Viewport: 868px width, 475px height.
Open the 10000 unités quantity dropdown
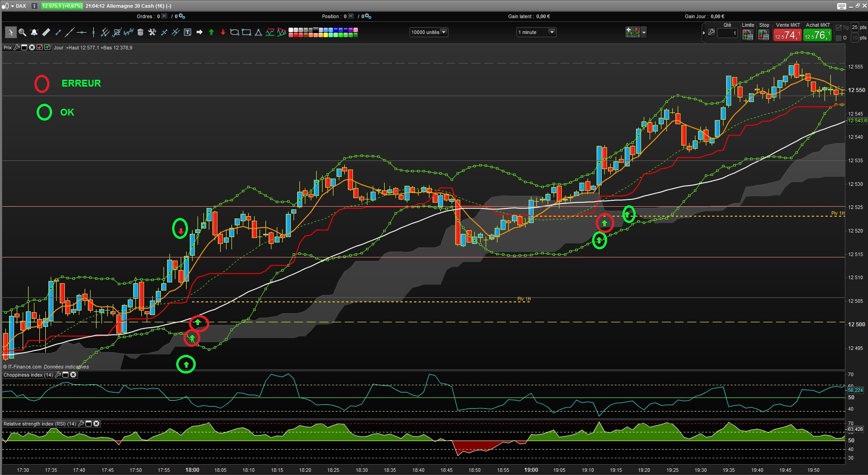click(443, 32)
